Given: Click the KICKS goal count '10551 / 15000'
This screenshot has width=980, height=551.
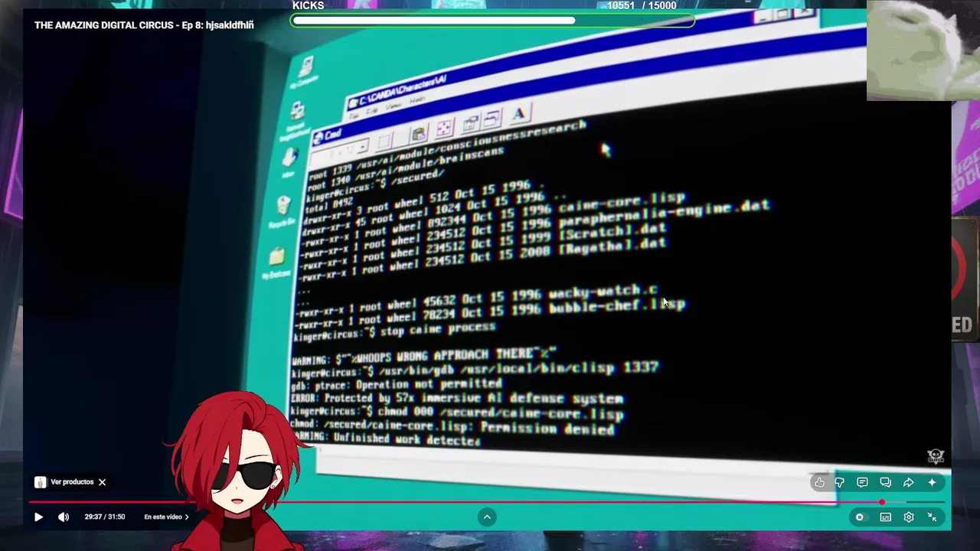Looking at the screenshot, I should coord(642,5).
